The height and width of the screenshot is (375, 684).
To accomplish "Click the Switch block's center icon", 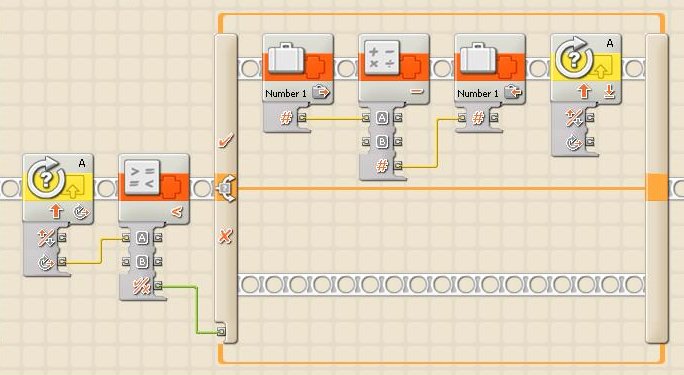I will click(226, 188).
